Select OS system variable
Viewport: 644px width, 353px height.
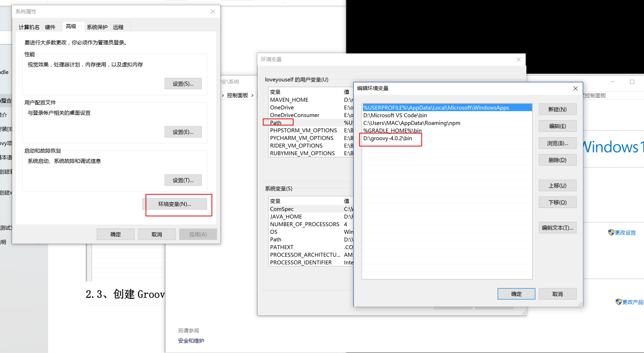click(311, 232)
